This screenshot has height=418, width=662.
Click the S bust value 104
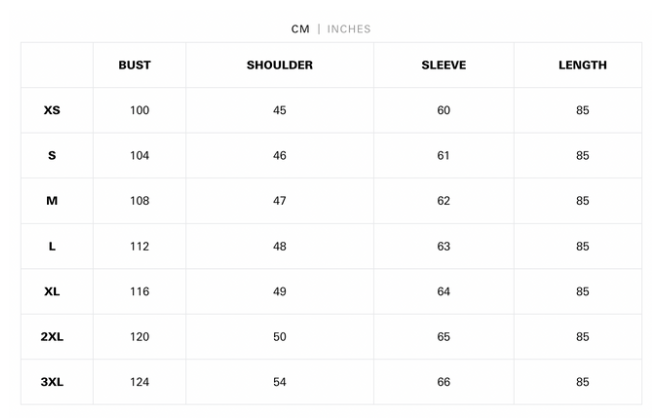tap(139, 156)
